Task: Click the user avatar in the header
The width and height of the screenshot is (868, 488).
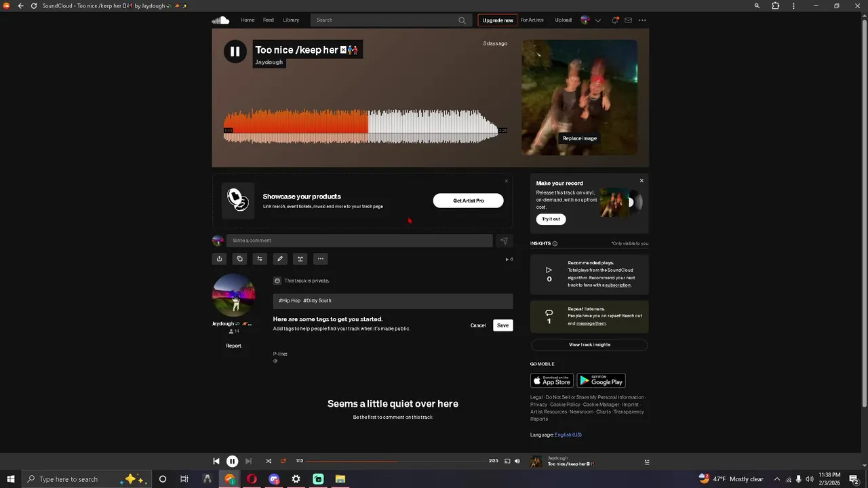Action: pos(585,20)
